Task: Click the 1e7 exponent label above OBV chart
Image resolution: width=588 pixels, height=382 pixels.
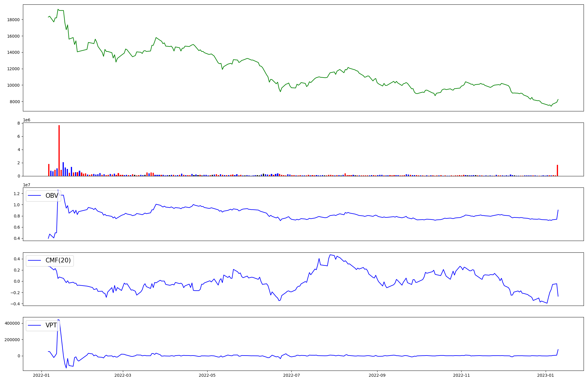Action: (27, 185)
